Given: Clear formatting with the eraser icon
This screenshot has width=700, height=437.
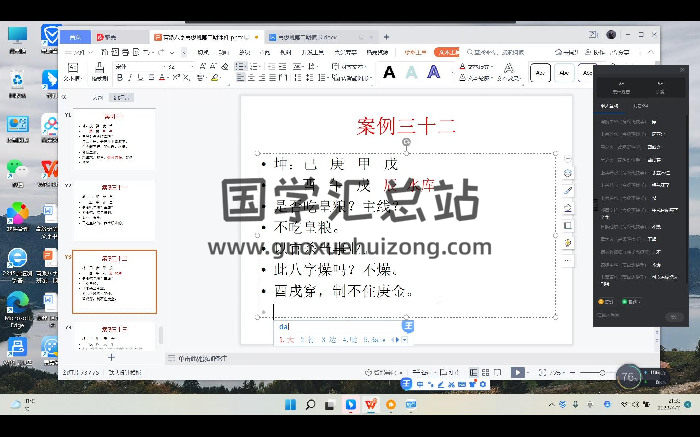Looking at the screenshot, I should [225, 67].
